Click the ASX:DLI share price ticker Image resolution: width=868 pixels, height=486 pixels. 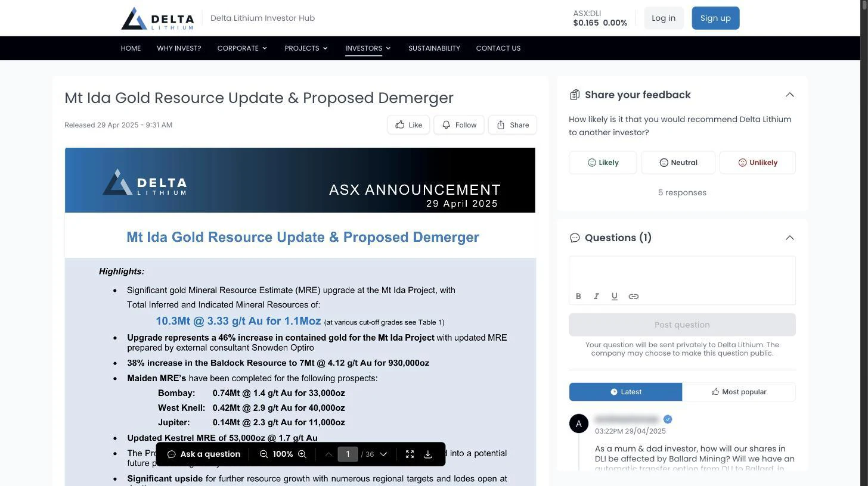pyautogui.click(x=600, y=18)
